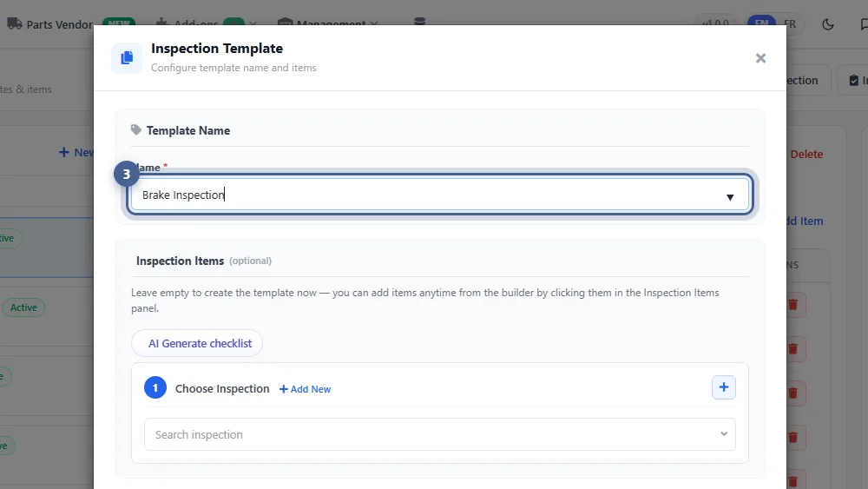Open Parts Vendor menu in background
The height and width of the screenshot is (489, 868).
60,24
